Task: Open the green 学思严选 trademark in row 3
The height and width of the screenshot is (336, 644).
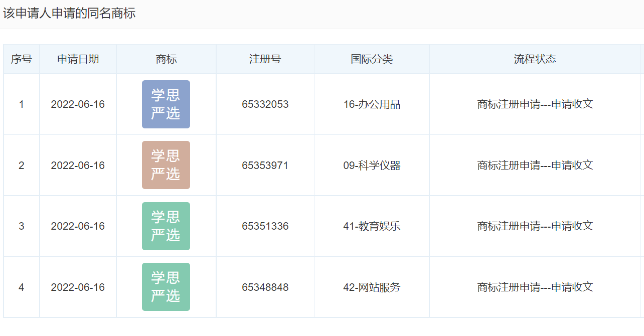Action: tap(166, 226)
